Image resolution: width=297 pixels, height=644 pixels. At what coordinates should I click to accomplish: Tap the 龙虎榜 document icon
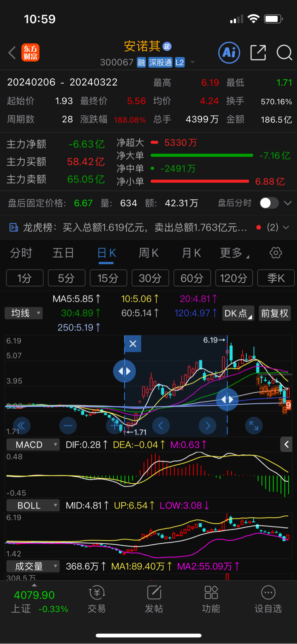point(14,228)
